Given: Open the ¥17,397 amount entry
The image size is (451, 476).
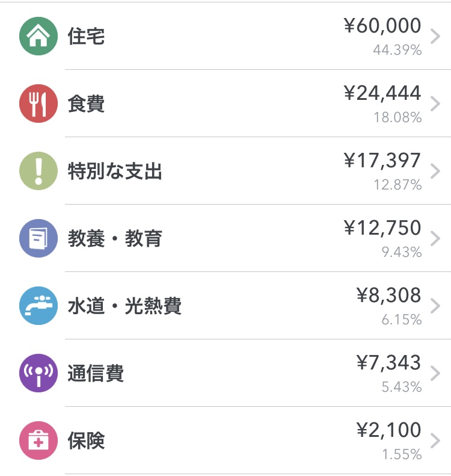Looking at the screenshot, I should coord(382,160).
